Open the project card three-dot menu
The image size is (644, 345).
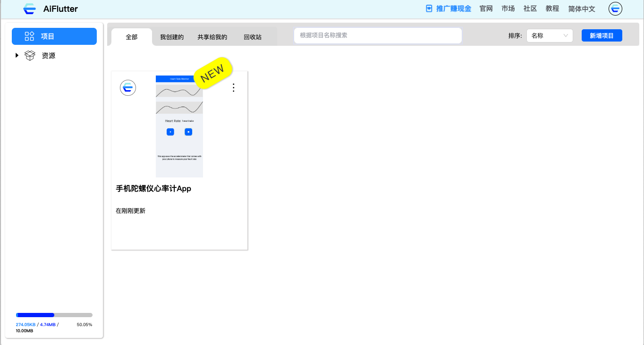pos(233,88)
